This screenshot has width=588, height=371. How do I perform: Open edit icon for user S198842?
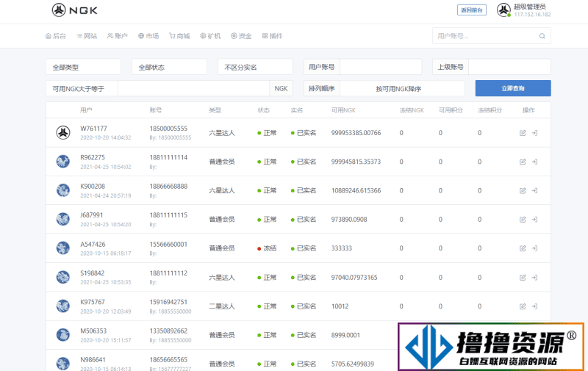(x=523, y=278)
